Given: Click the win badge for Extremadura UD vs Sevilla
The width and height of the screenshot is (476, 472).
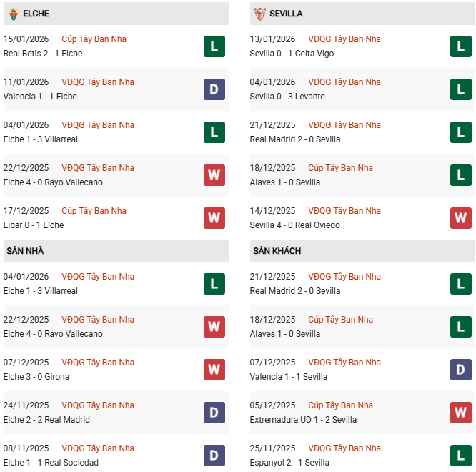Looking at the screenshot, I should tap(461, 413).
